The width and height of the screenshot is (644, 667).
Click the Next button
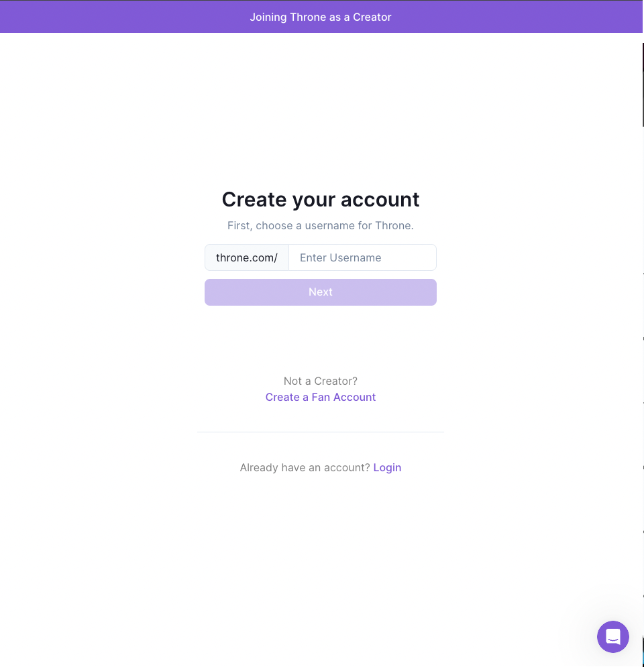[321, 292]
